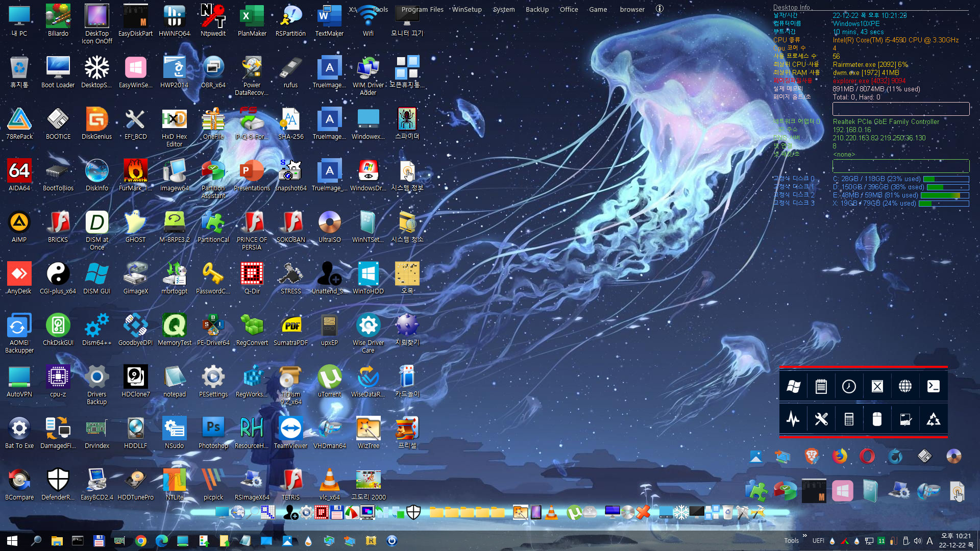
Task: Open the notepad launcher tile
Action: (821, 386)
